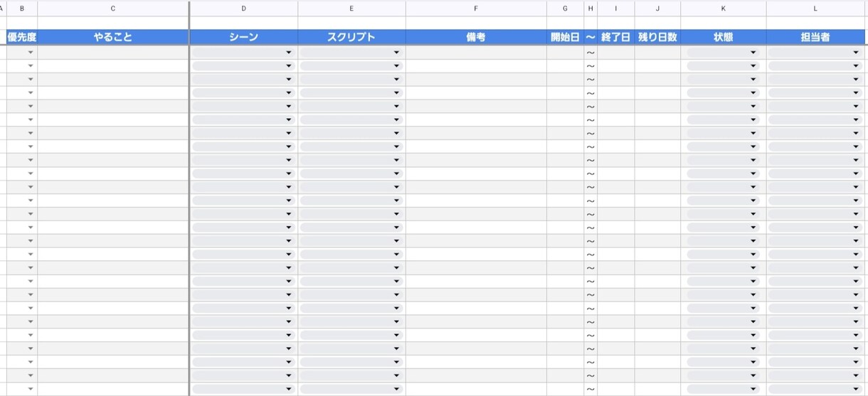Select column L header letter

pyautogui.click(x=815, y=9)
